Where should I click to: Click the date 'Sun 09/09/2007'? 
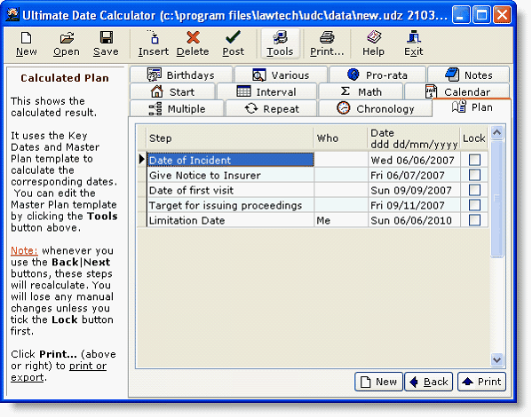(414, 190)
